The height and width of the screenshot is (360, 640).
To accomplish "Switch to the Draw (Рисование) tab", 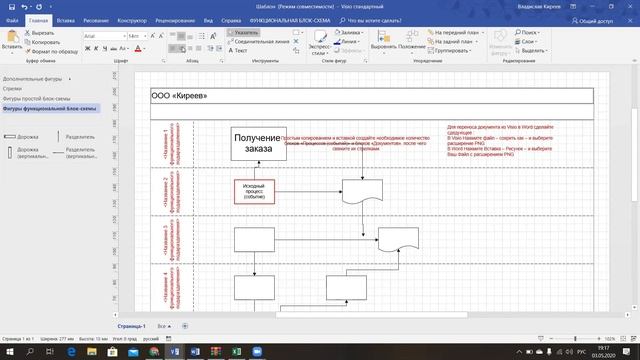I will tap(96, 20).
